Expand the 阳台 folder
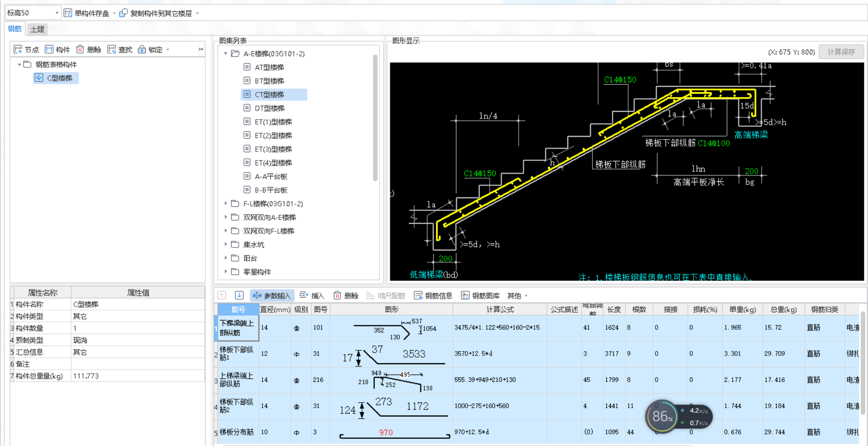 pos(226,258)
